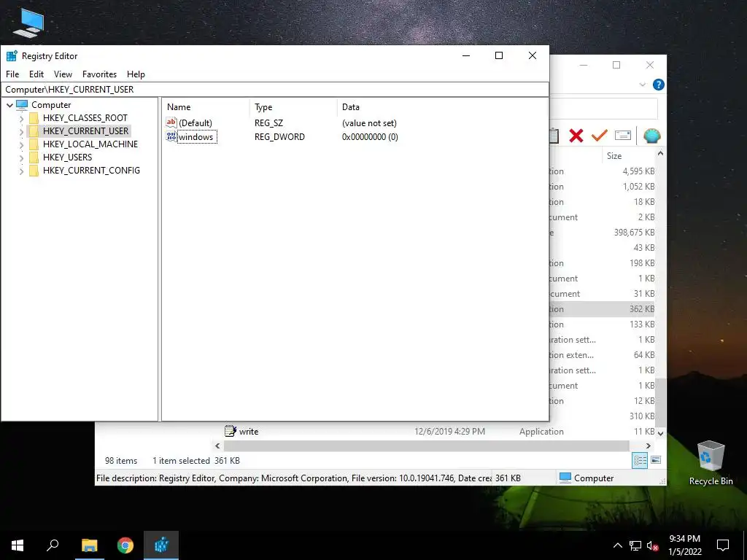This screenshot has height=560, width=747.
Task: Open the Favorites menu in Registry Editor
Action: pyautogui.click(x=99, y=74)
